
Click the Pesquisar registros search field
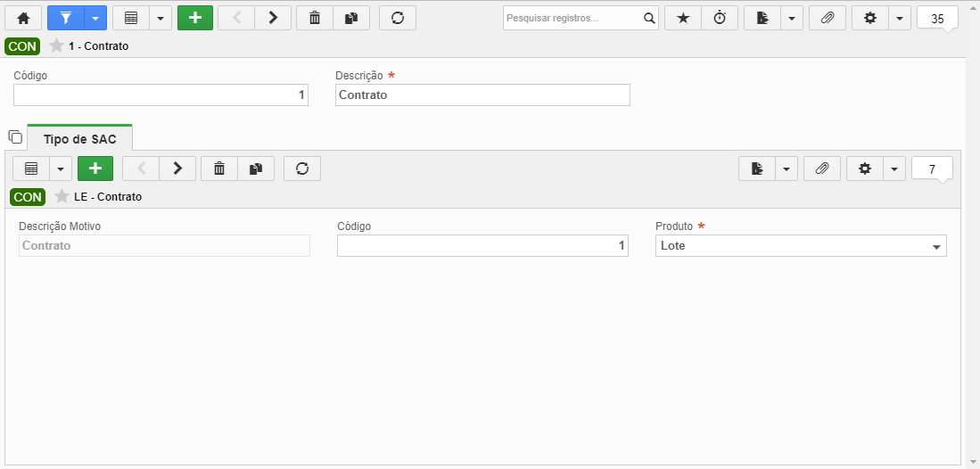coord(572,18)
